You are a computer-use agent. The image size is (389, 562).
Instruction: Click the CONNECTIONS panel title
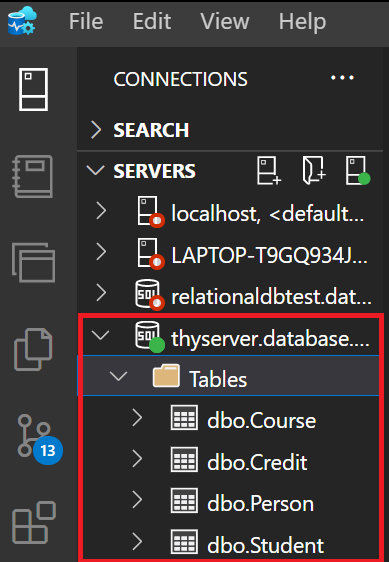click(180, 79)
